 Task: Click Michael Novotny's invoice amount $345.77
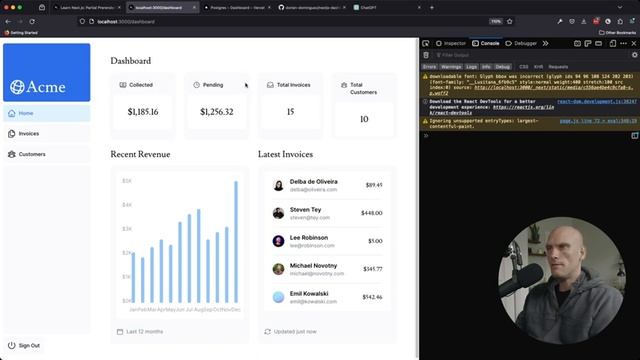373,269
